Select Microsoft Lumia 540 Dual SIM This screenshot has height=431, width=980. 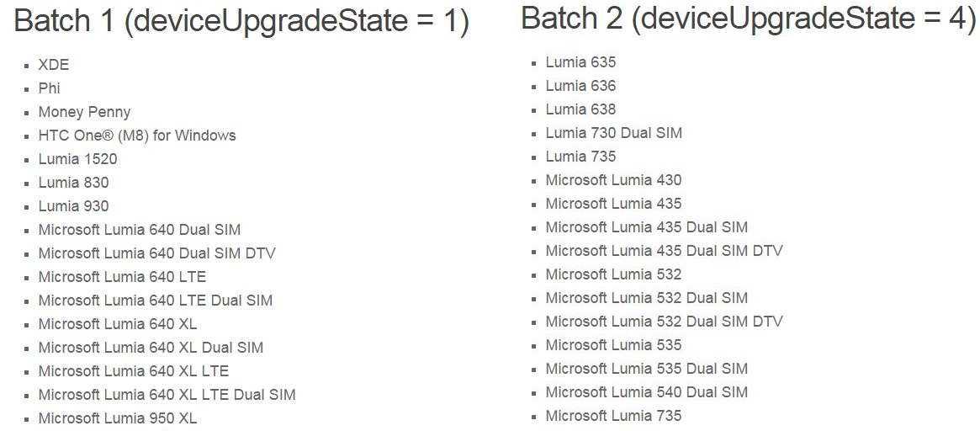point(646,392)
